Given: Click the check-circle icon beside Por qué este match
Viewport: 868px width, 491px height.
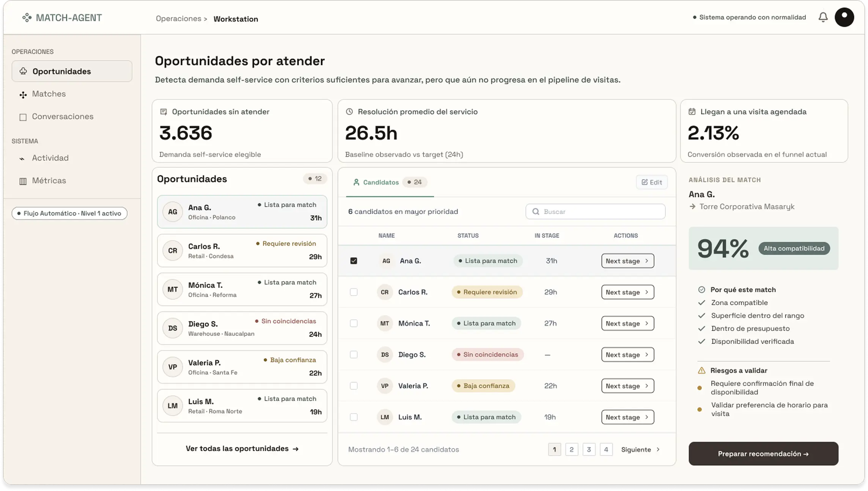Looking at the screenshot, I should click(x=701, y=290).
